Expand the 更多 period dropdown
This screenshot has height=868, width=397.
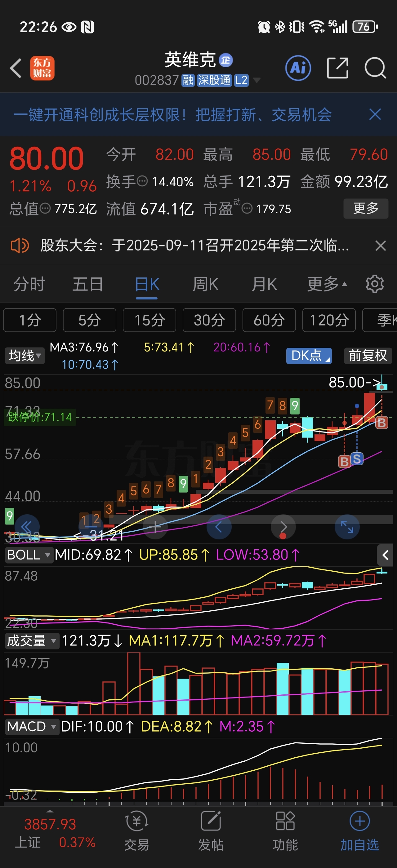(x=327, y=284)
